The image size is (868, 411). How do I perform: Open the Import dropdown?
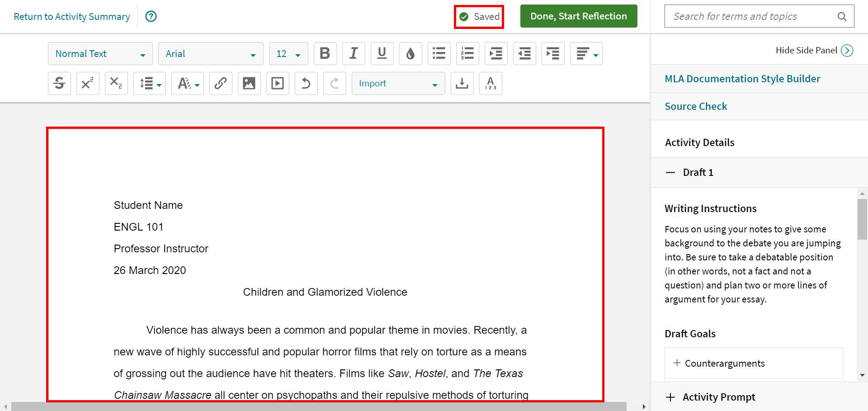(x=398, y=83)
